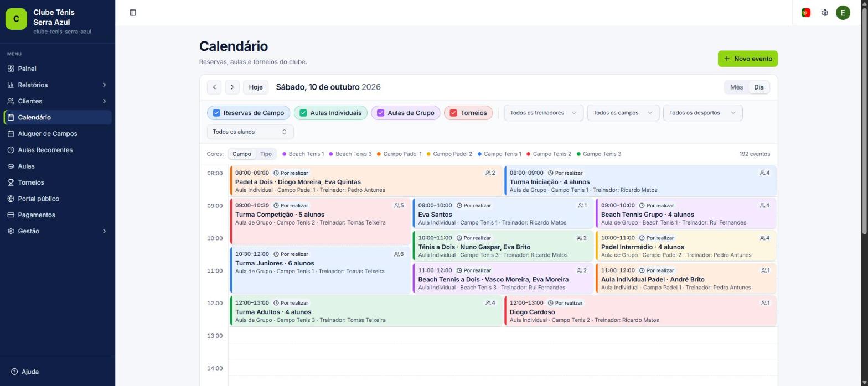
Task: Click Campo Tenis 3 green legend dot
Action: pos(578,154)
